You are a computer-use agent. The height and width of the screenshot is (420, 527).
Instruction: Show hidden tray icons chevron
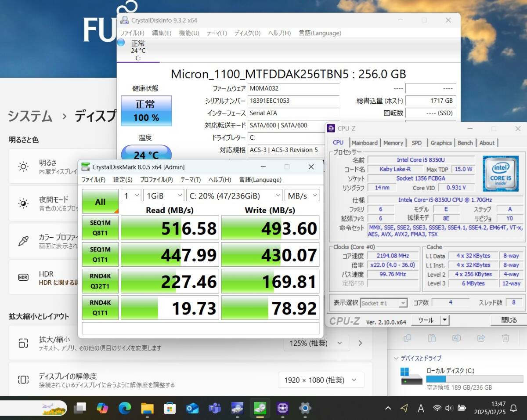pos(388,409)
